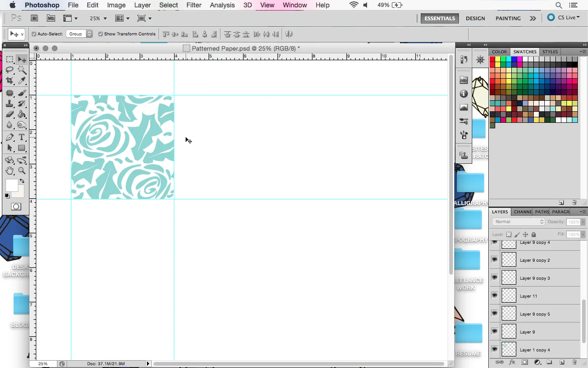
Task: Select the Clone Stamp tool
Action: pyautogui.click(x=10, y=104)
